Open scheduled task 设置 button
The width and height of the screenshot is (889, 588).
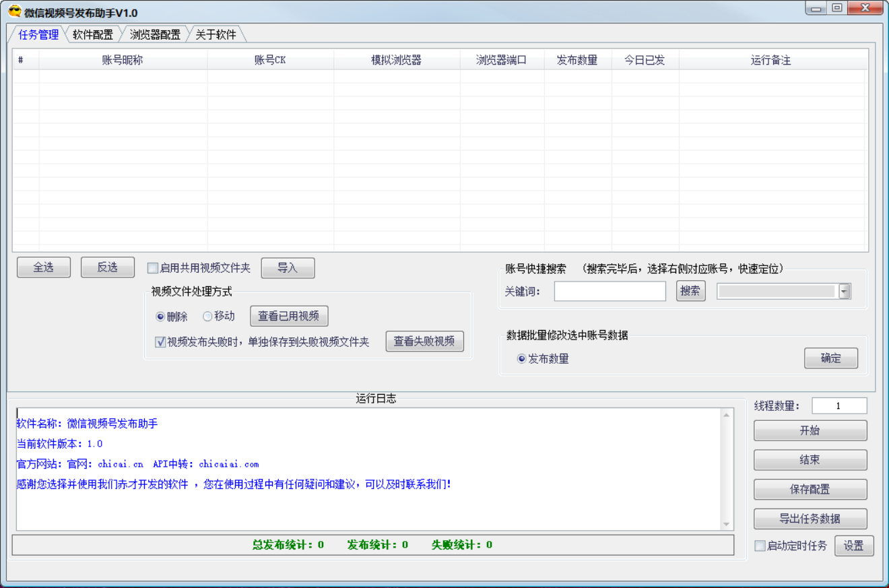[x=854, y=546]
